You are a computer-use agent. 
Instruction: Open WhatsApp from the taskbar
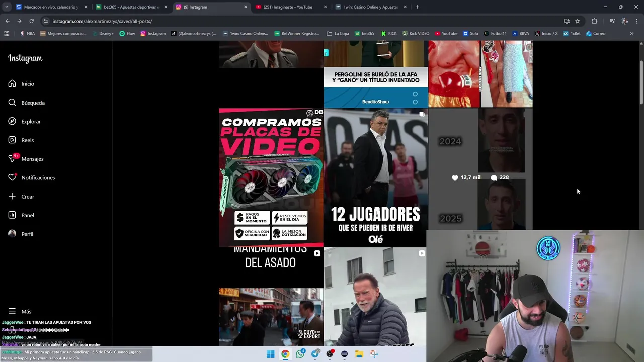pyautogui.click(x=300, y=354)
